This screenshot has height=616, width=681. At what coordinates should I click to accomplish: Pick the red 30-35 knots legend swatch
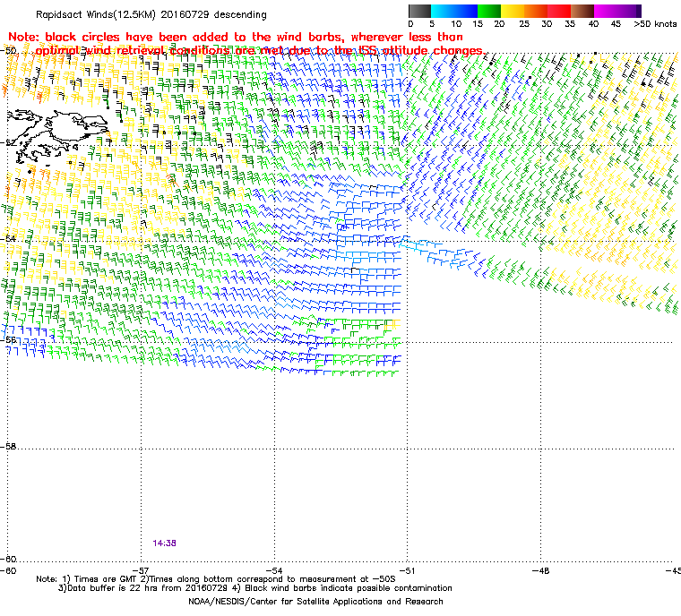pyautogui.click(x=559, y=11)
